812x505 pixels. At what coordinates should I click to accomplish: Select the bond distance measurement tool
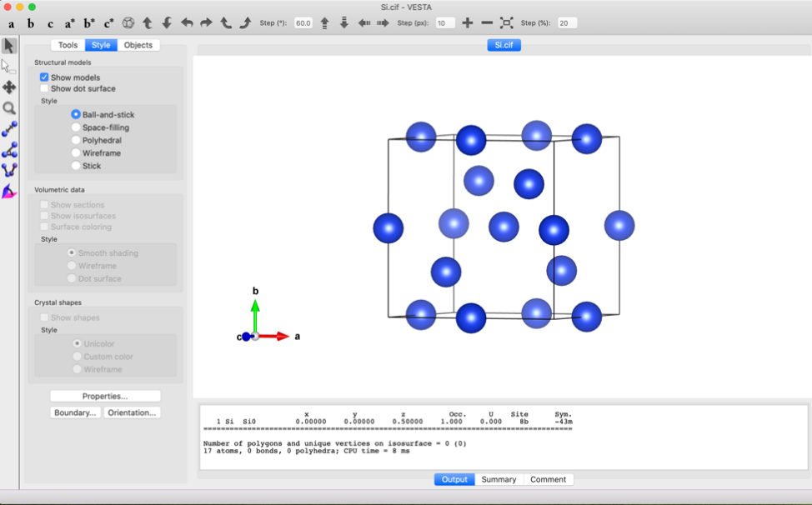point(9,129)
